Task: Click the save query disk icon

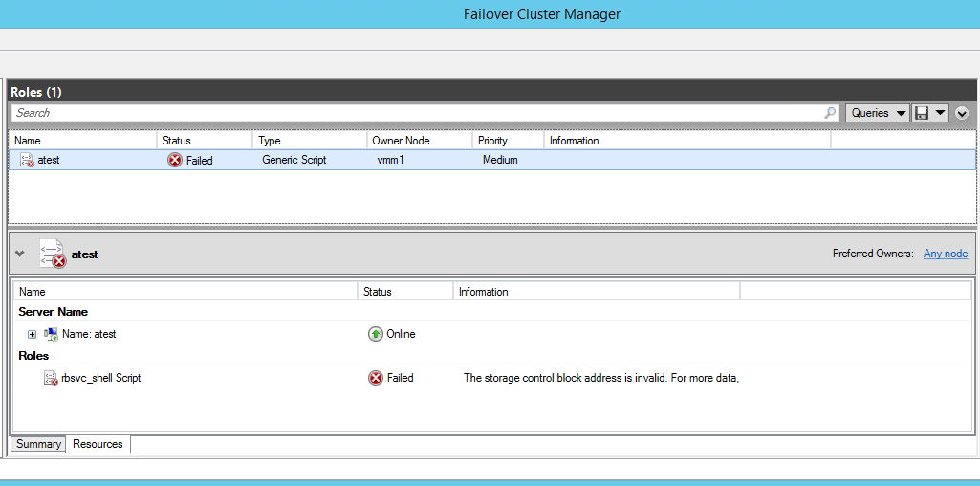Action: coord(922,113)
